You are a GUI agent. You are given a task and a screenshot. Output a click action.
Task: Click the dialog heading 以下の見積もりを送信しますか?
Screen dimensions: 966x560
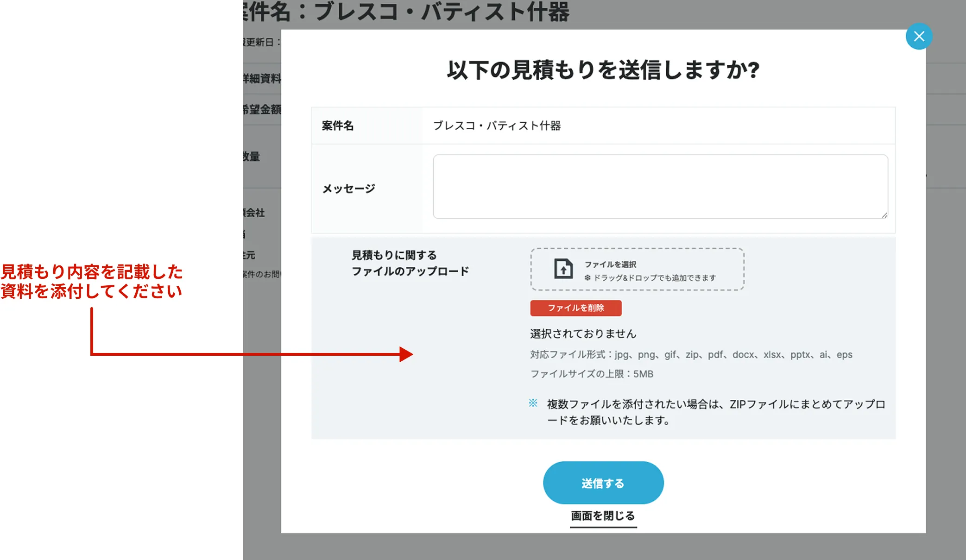pyautogui.click(x=603, y=70)
